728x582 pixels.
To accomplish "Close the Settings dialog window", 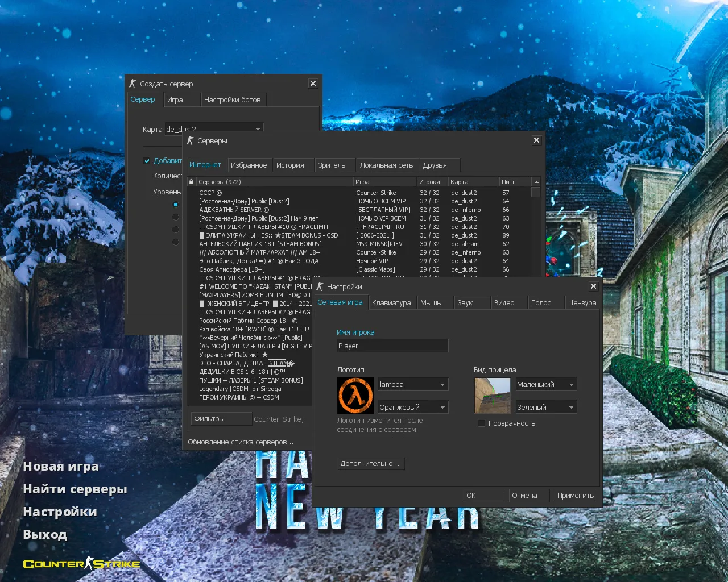I will [x=593, y=286].
